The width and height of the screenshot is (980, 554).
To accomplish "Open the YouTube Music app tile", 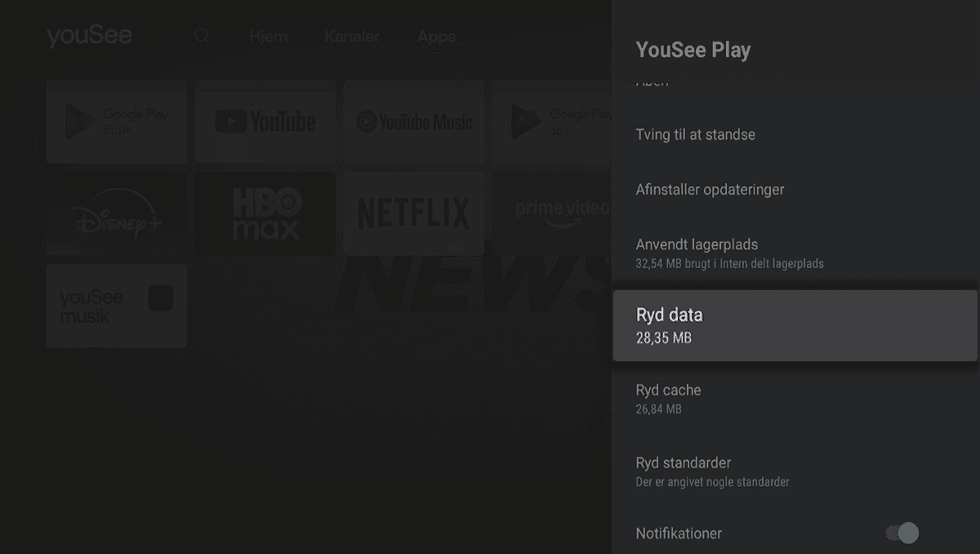I will 414,122.
